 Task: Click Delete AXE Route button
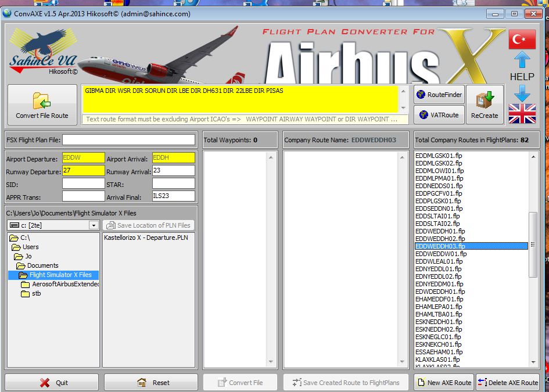click(508, 383)
